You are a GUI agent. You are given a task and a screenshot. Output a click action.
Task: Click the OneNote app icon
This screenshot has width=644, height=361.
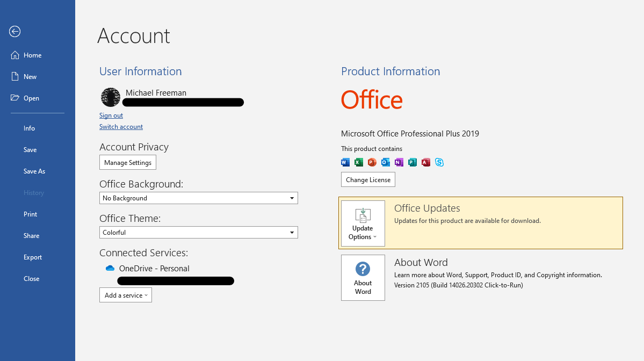click(x=399, y=162)
